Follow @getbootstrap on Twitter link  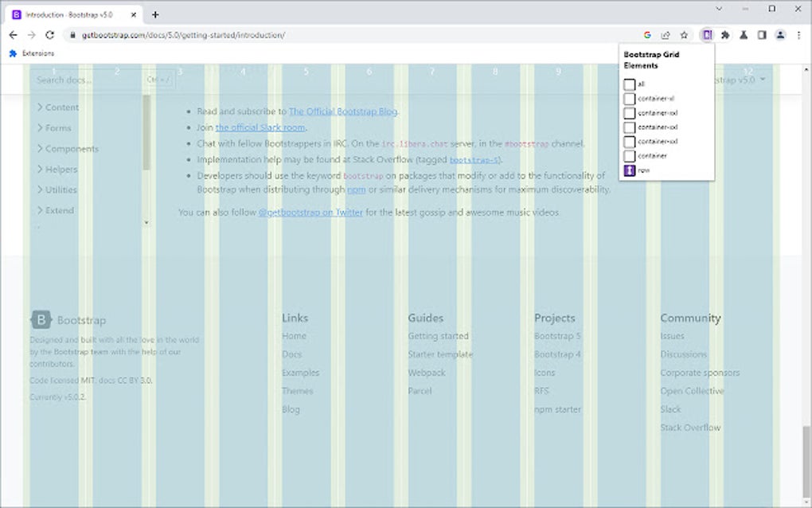tap(310, 213)
